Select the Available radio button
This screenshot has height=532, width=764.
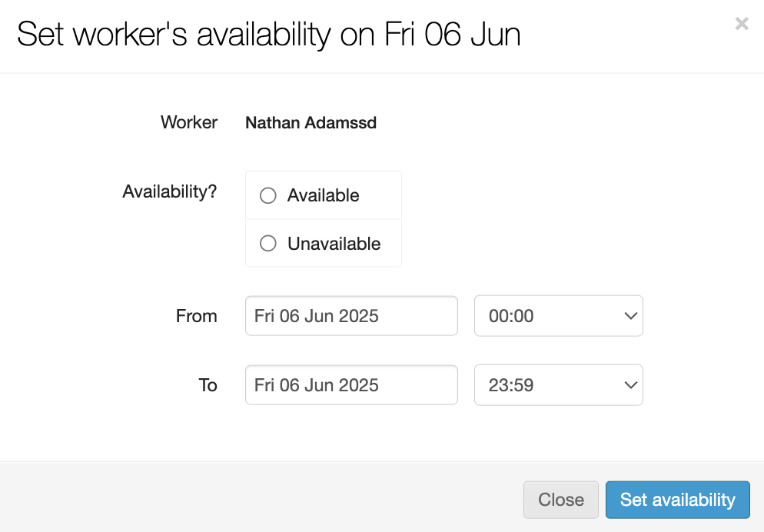[x=268, y=195]
